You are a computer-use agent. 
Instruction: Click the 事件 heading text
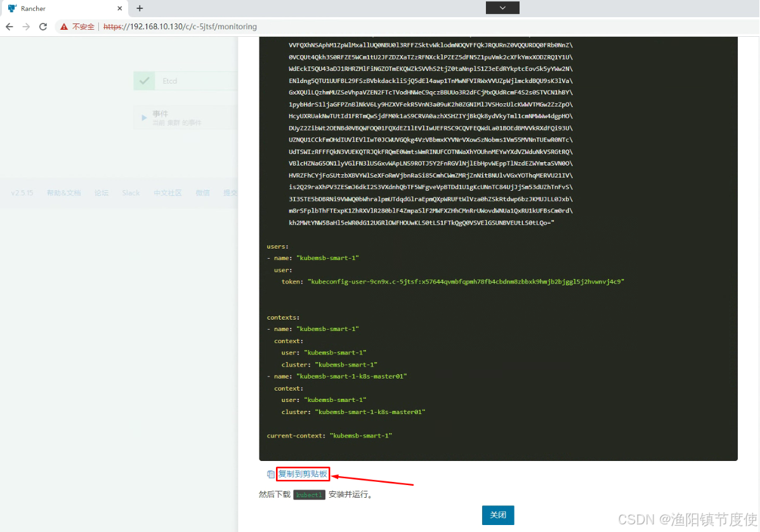point(160,114)
